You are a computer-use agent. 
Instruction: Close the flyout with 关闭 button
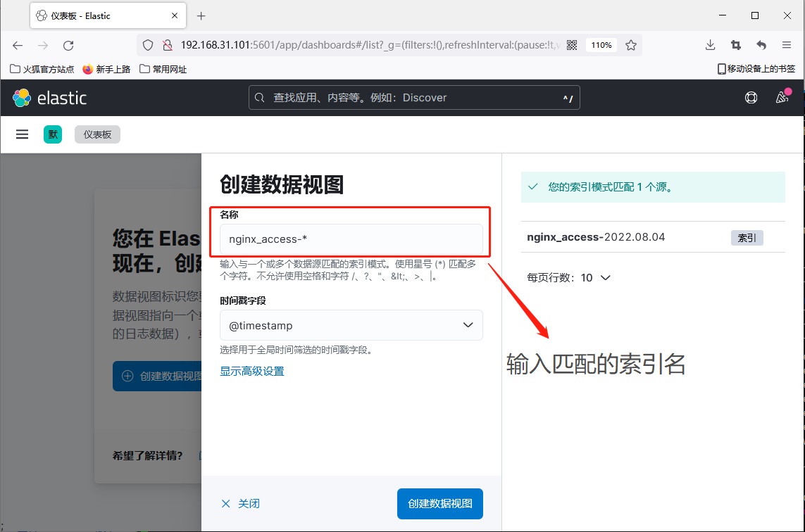pos(241,504)
